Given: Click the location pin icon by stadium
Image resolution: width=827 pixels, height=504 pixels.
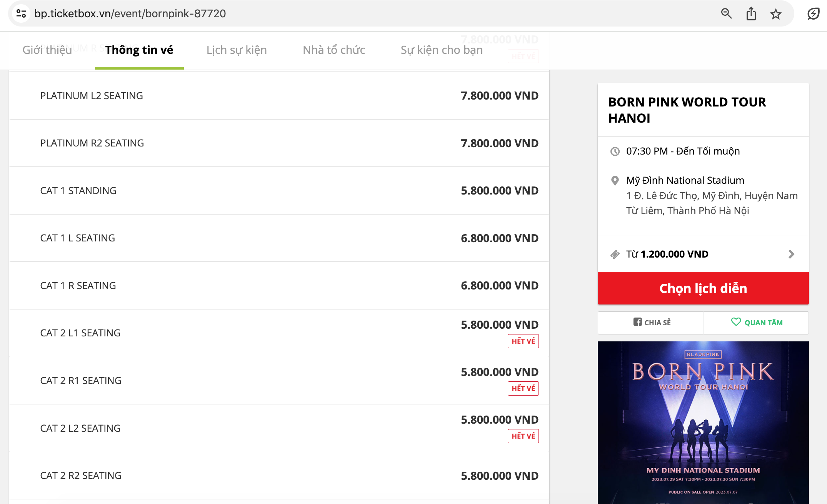Looking at the screenshot, I should point(615,180).
